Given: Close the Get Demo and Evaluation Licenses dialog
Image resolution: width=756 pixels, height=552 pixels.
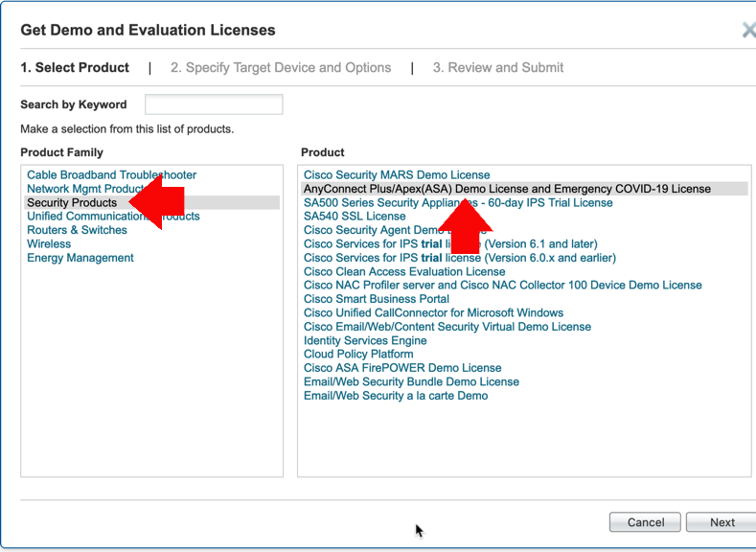Looking at the screenshot, I should tap(749, 30).
